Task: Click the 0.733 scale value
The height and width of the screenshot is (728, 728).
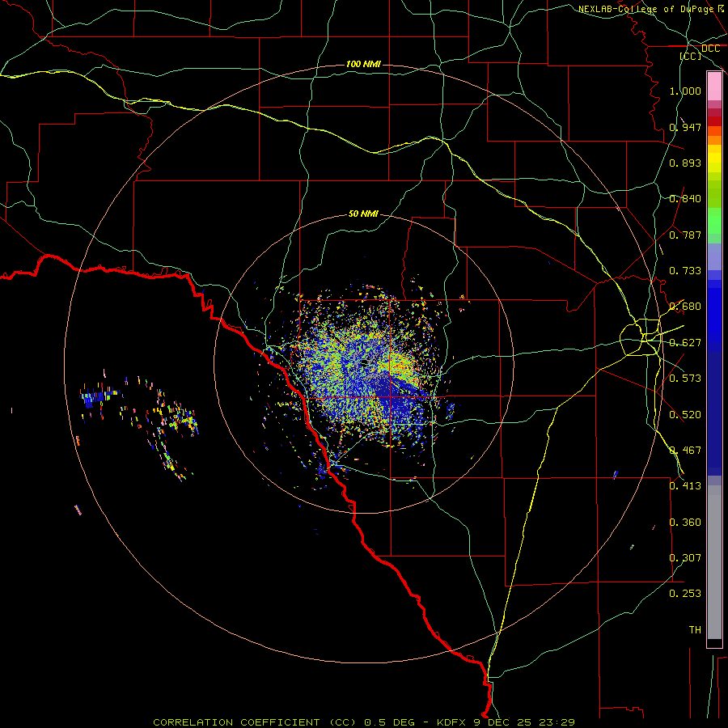Action: coord(685,271)
